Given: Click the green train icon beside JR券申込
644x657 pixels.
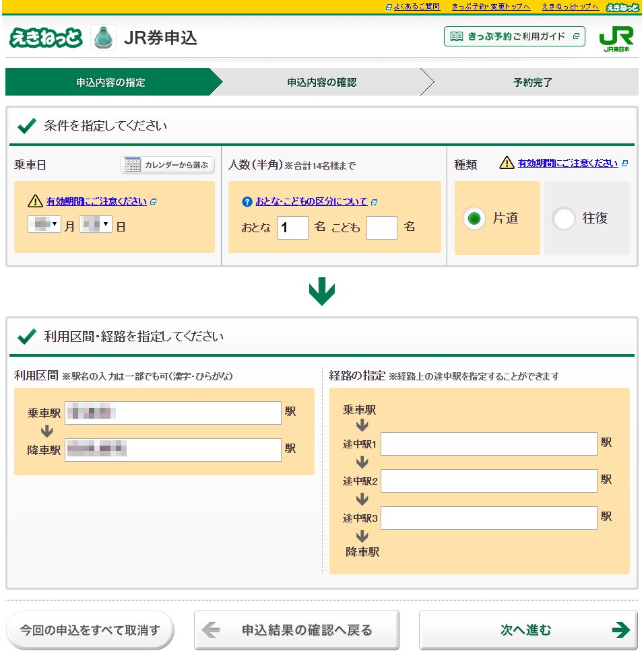Looking at the screenshot, I should tap(103, 38).
